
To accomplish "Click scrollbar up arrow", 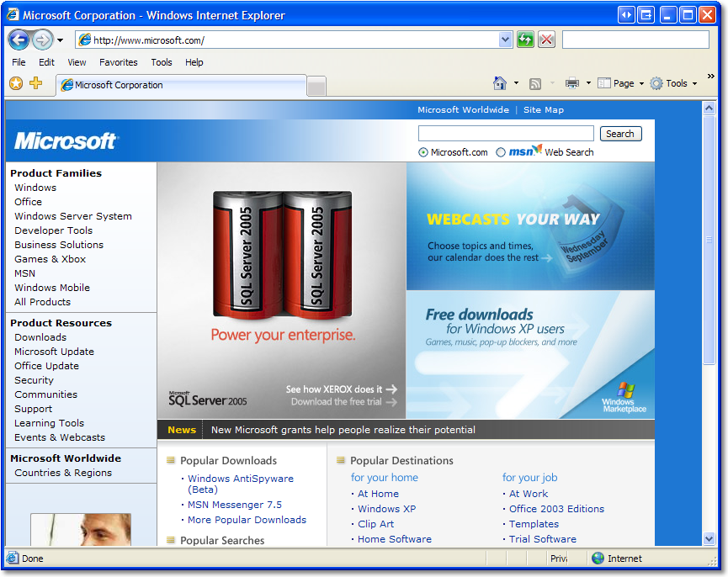I will click(709, 108).
